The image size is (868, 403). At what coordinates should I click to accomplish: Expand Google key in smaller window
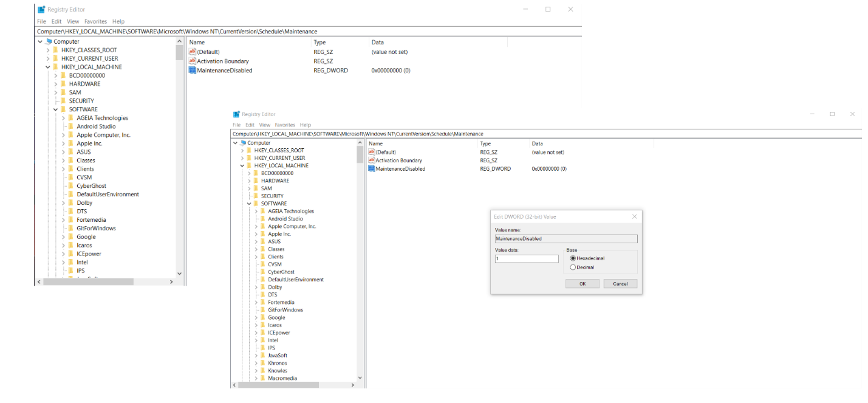(x=63, y=236)
